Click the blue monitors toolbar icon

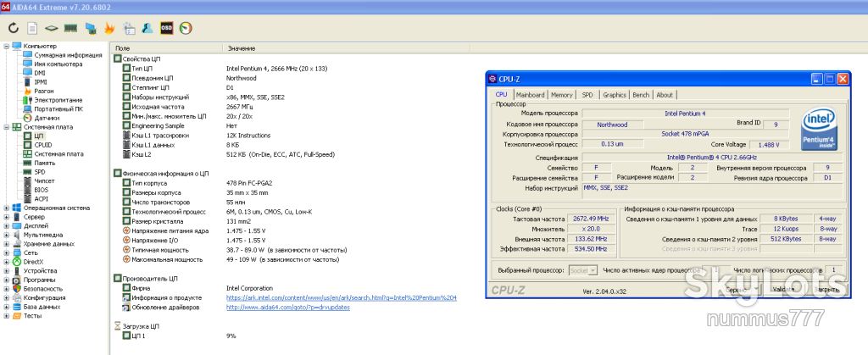pyautogui.click(x=91, y=28)
